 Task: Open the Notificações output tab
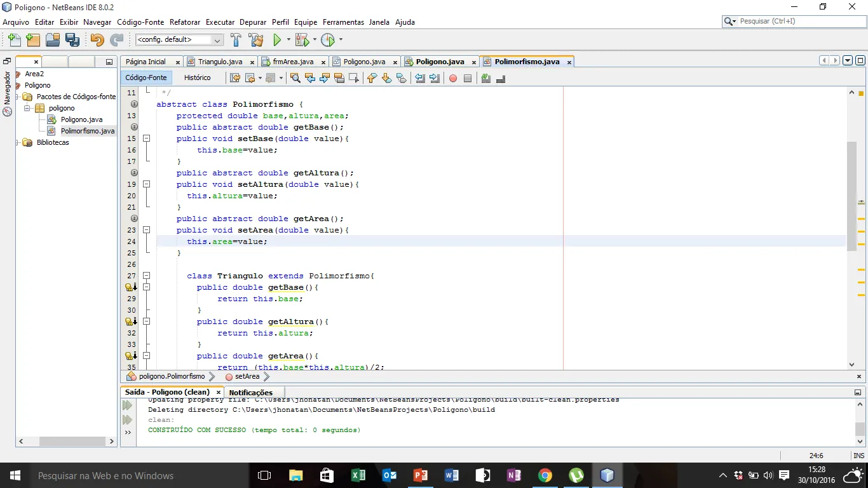[250, 393]
